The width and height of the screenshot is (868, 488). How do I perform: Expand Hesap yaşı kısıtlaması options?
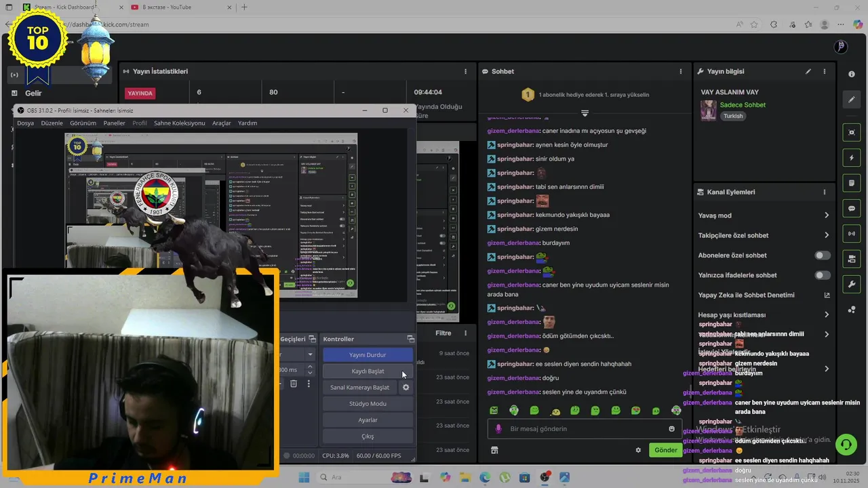click(x=827, y=314)
